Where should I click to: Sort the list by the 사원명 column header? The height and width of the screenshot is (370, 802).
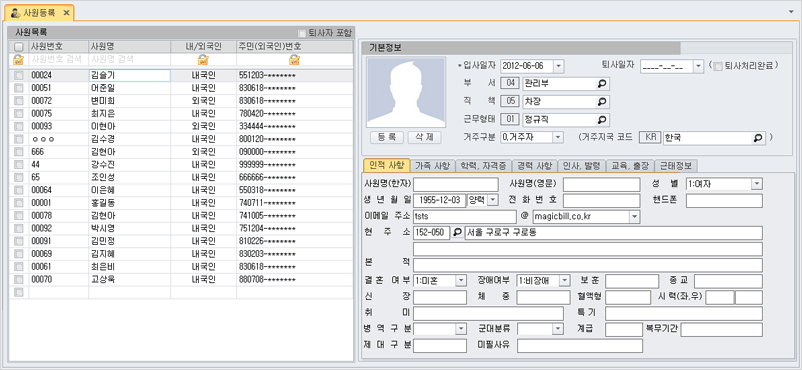pos(129,47)
